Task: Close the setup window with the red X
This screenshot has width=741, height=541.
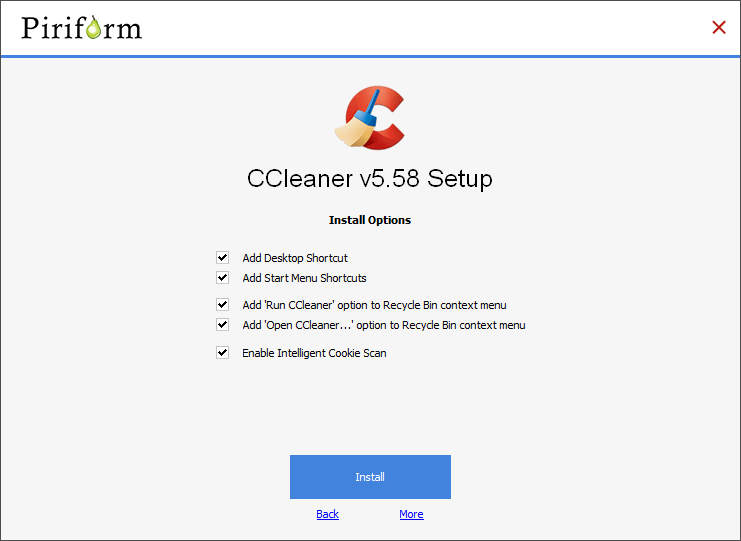Action: coord(718,27)
